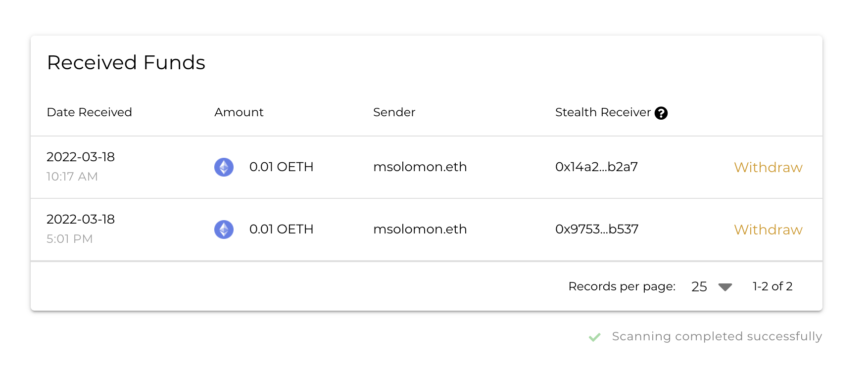Click the Stealth Receiver column header
The width and height of the screenshot is (868, 369).
(603, 112)
